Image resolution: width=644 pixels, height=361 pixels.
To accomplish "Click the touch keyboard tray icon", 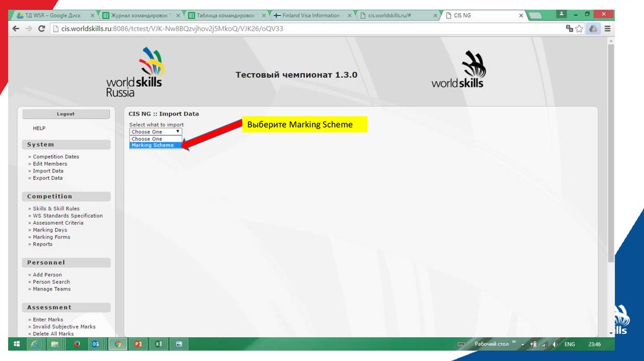I will (461, 344).
